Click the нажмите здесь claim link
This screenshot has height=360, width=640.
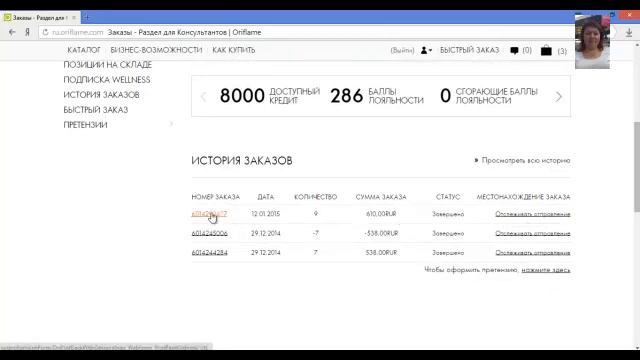[x=546, y=270]
